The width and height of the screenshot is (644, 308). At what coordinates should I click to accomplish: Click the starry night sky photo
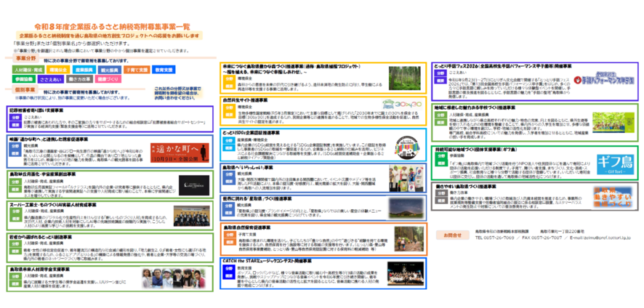[405, 207]
